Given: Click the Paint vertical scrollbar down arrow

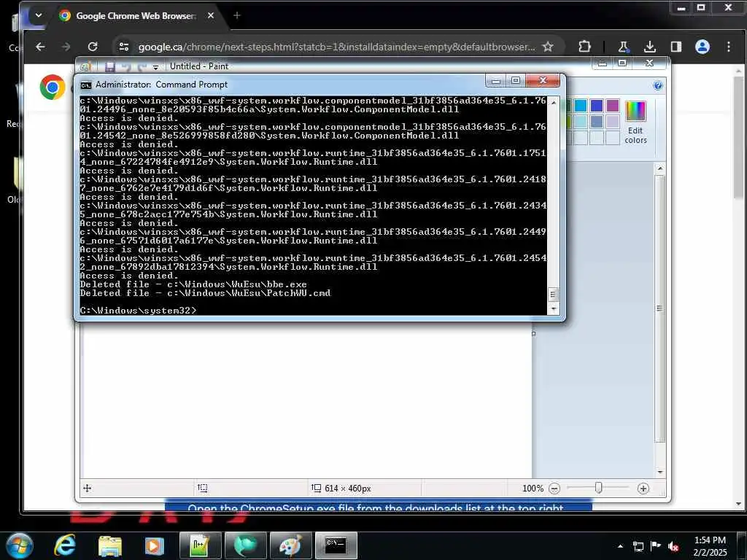Looking at the screenshot, I should click(x=659, y=472).
